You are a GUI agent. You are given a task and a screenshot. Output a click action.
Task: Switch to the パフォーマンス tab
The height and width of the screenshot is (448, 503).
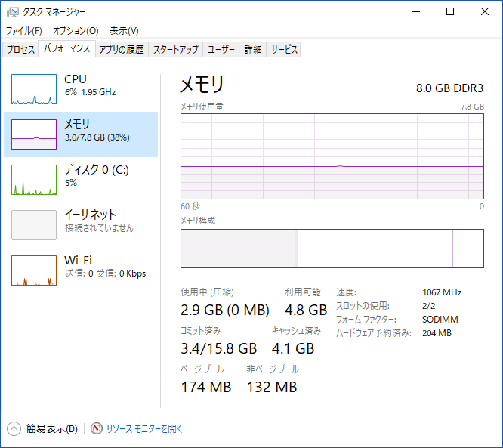tap(67, 48)
